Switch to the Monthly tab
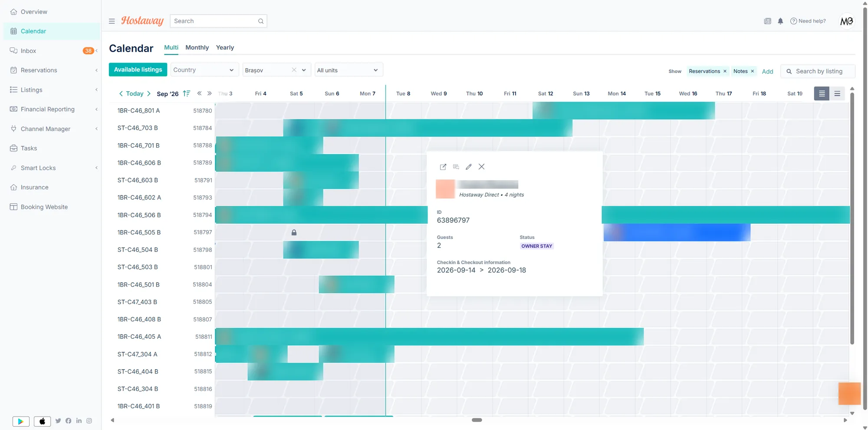868x430 pixels. coord(197,47)
